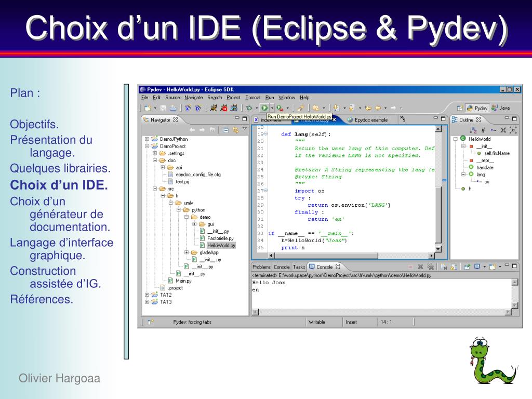Click the Outline alphabetical sort icon
The height and width of the screenshot is (399, 532).
[x=473, y=130]
